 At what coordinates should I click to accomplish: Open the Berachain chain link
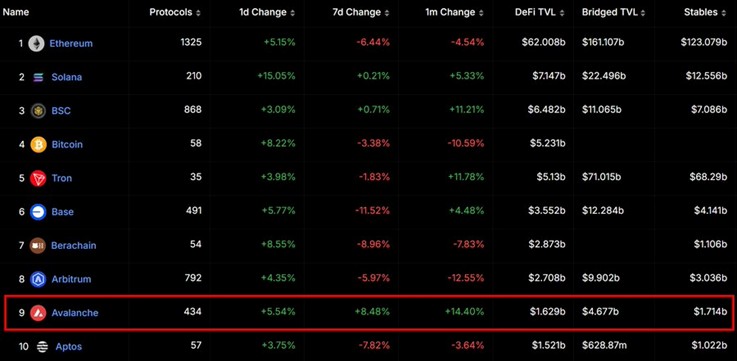(x=74, y=245)
